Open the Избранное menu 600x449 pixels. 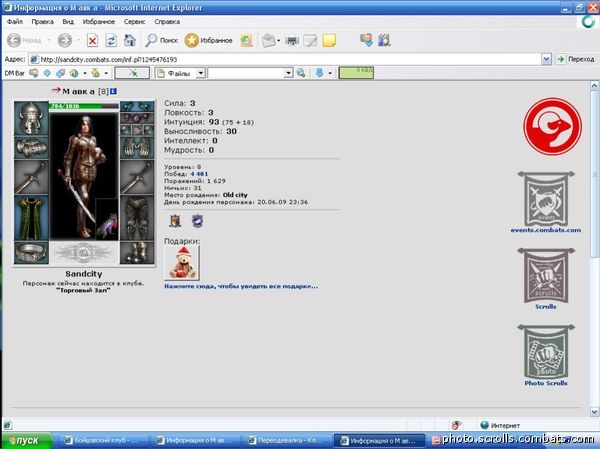coord(99,22)
